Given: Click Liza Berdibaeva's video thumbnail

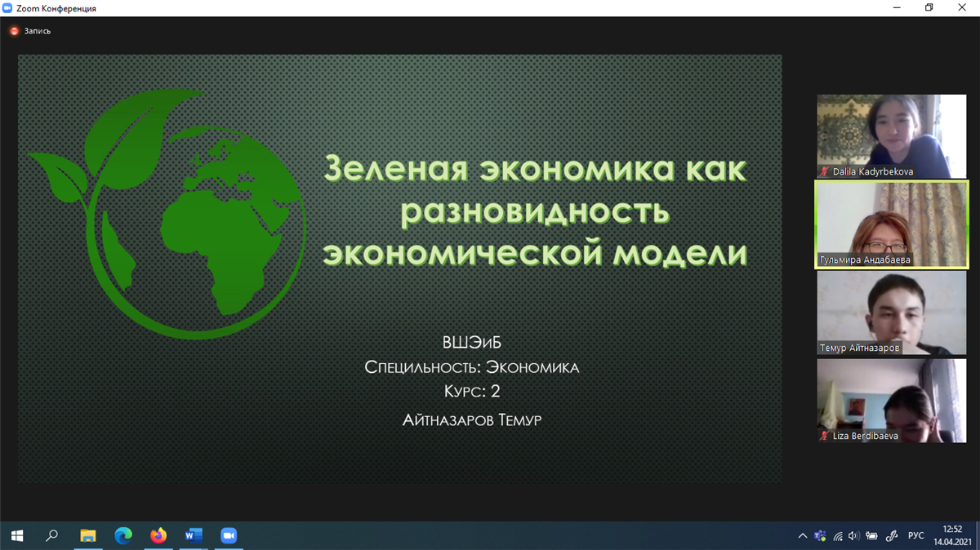Looking at the screenshot, I should (891, 400).
